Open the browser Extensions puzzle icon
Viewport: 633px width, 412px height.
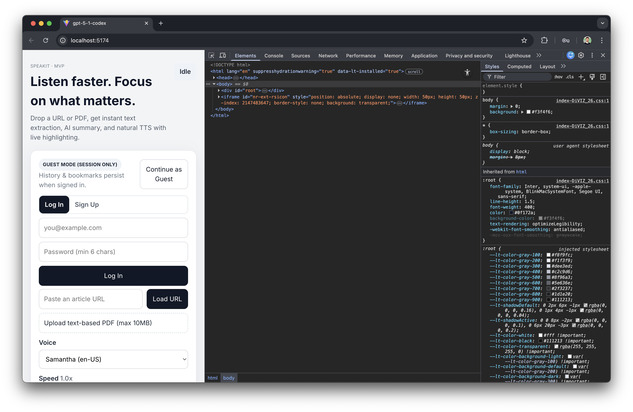545,40
